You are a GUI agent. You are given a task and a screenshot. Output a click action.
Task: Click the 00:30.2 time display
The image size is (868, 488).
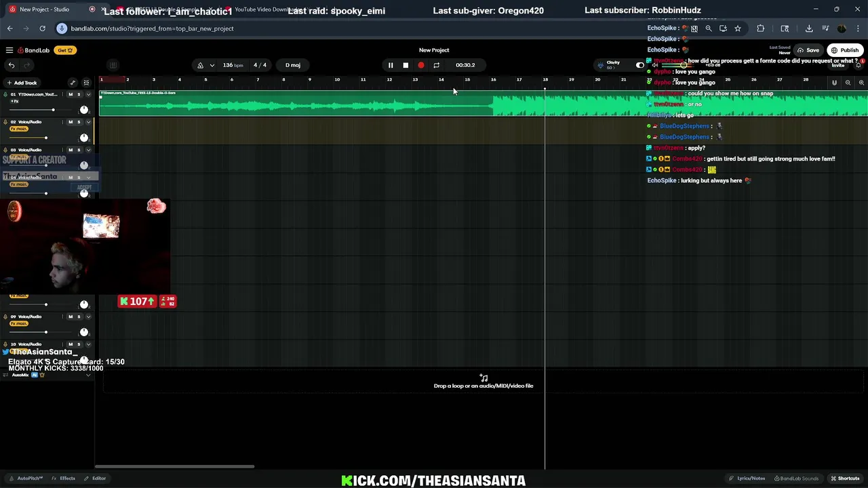465,65
